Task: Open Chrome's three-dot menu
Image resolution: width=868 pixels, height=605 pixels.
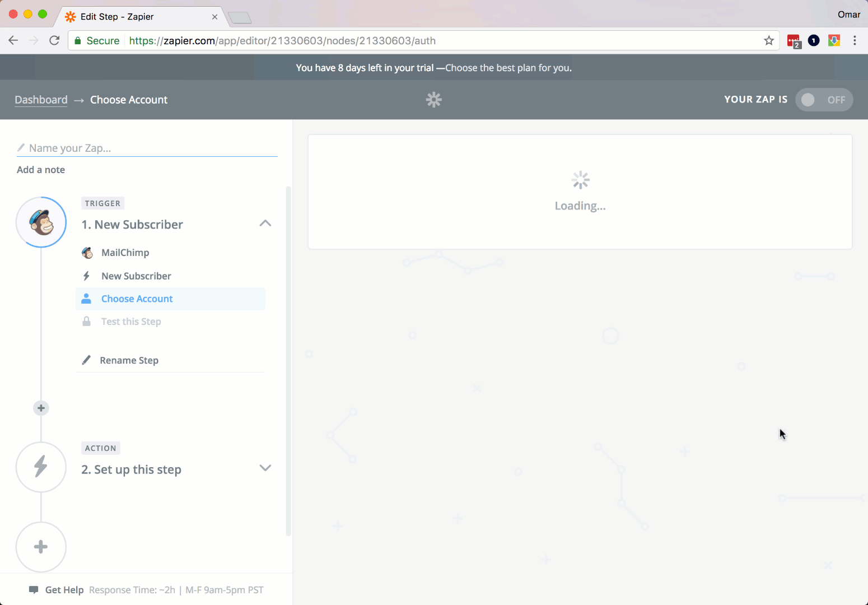Action: pyautogui.click(x=855, y=40)
